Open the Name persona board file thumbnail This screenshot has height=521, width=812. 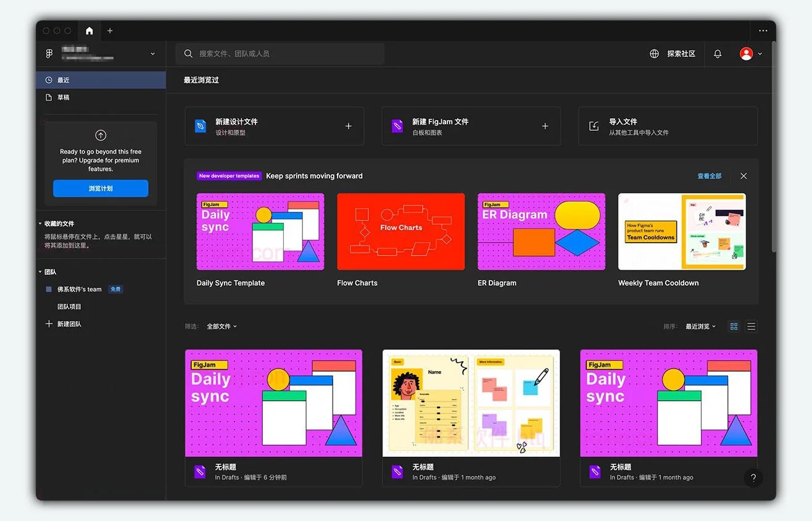click(x=471, y=403)
